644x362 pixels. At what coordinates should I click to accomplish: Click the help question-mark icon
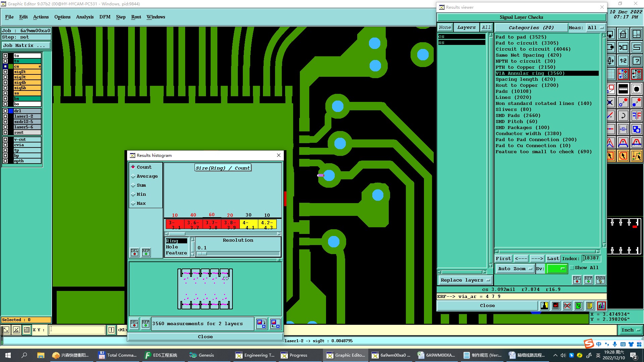coord(636,61)
